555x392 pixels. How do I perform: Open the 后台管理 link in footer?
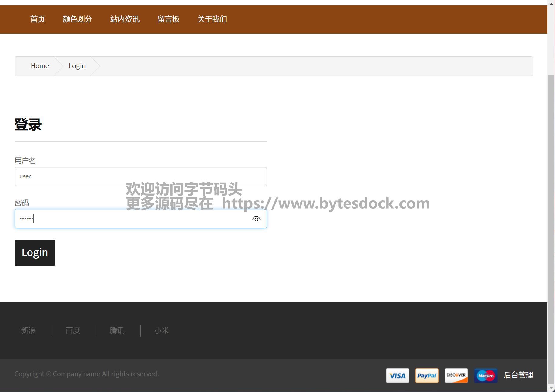[x=518, y=375]
